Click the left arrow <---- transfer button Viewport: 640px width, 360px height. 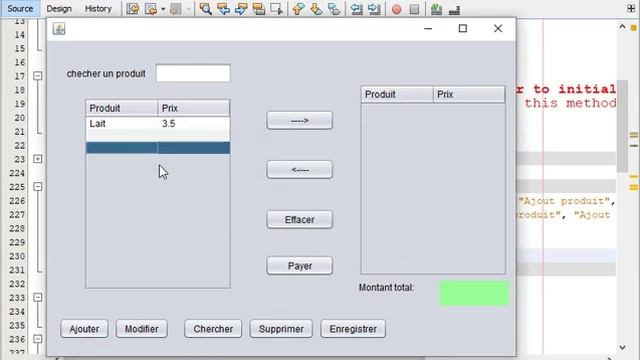pyautogui.click(x=300, y=170)
